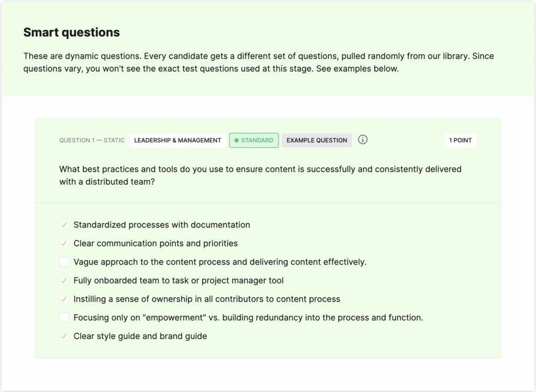Viewport: 536px width, 392px height.
Task: Uncheck 'Instilling a sense of ownership' option
Action: (x=64, y=299)
